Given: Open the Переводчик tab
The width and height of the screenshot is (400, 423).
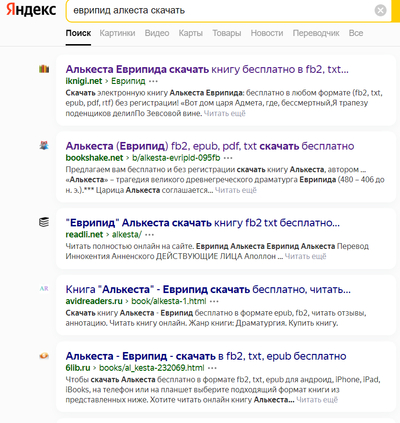Looking at the screenshot, I should point(316,33).
